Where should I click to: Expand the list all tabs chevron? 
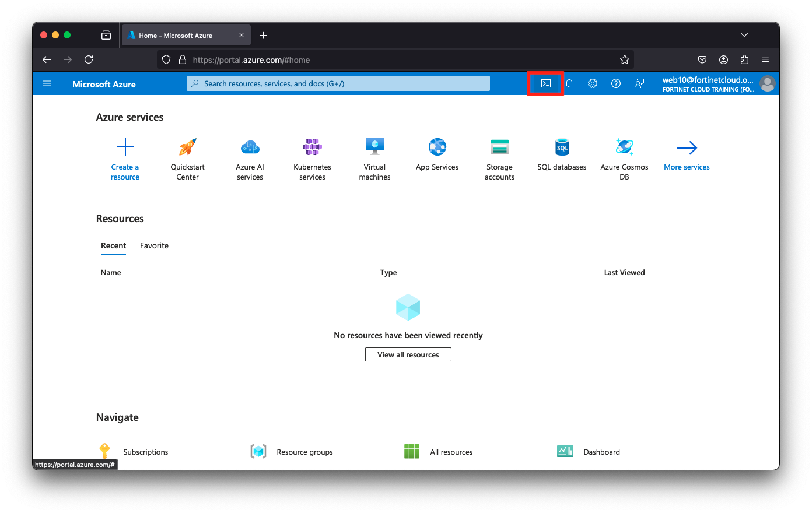(x=744, y=35)
